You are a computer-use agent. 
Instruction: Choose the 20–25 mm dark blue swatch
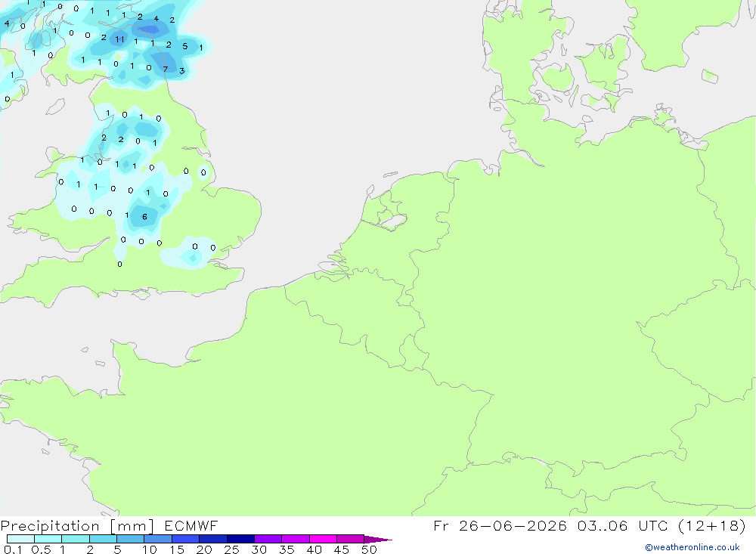click(213, 539)
